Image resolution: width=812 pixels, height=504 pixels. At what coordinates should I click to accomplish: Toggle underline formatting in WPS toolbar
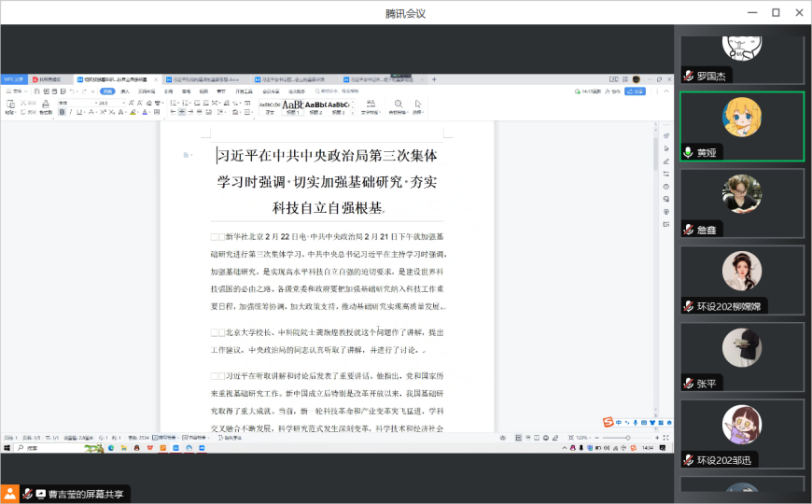(80, 112)
